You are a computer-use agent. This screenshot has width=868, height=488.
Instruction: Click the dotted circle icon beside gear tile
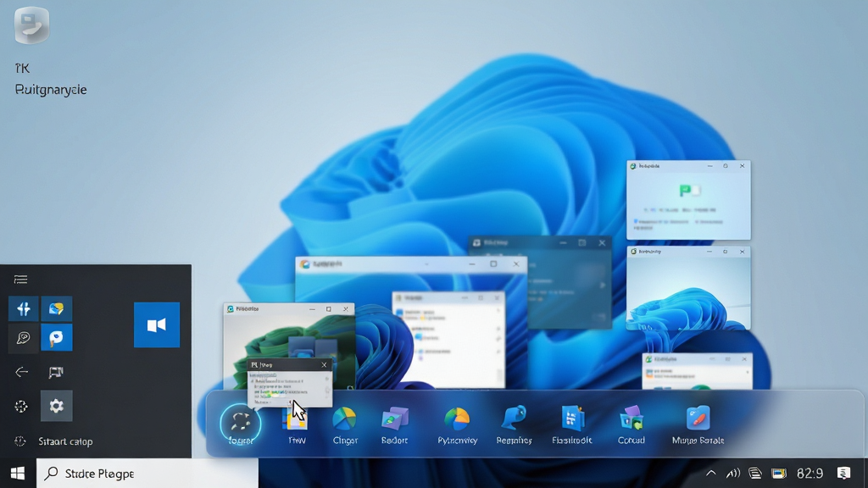[x=21, y=406]
